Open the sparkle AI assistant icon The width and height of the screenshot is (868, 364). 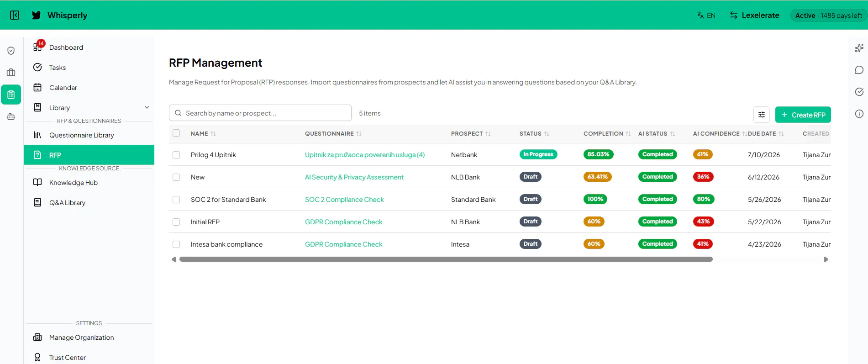[x=859, y=48]
